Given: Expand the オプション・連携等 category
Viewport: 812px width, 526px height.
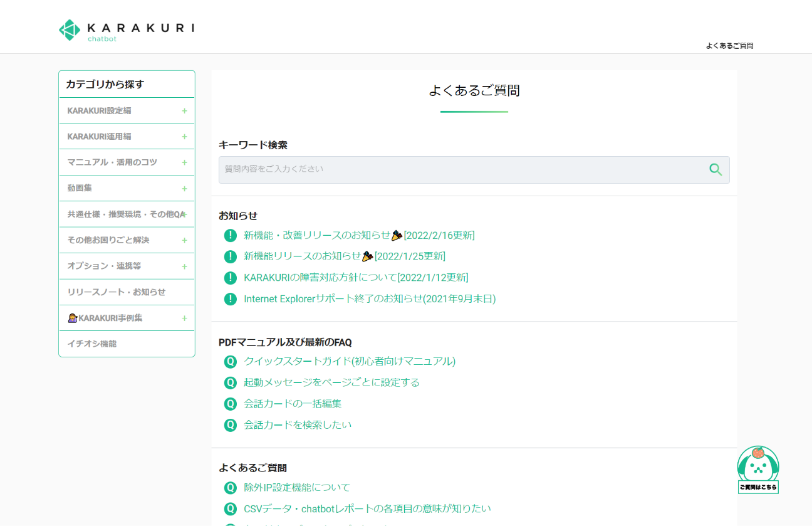Looking at the screenshot, I should (x=184, y=266).
